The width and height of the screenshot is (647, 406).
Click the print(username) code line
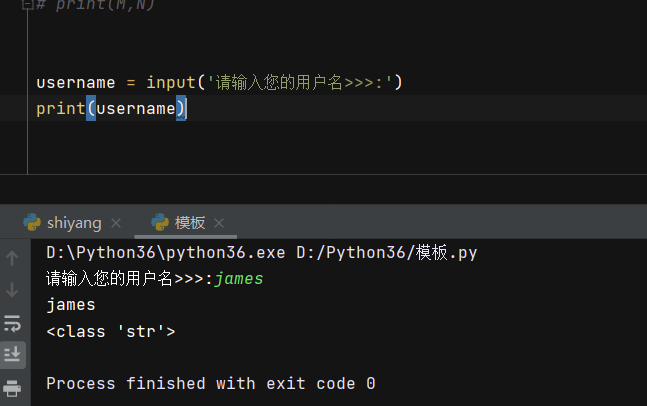point(111,108)
